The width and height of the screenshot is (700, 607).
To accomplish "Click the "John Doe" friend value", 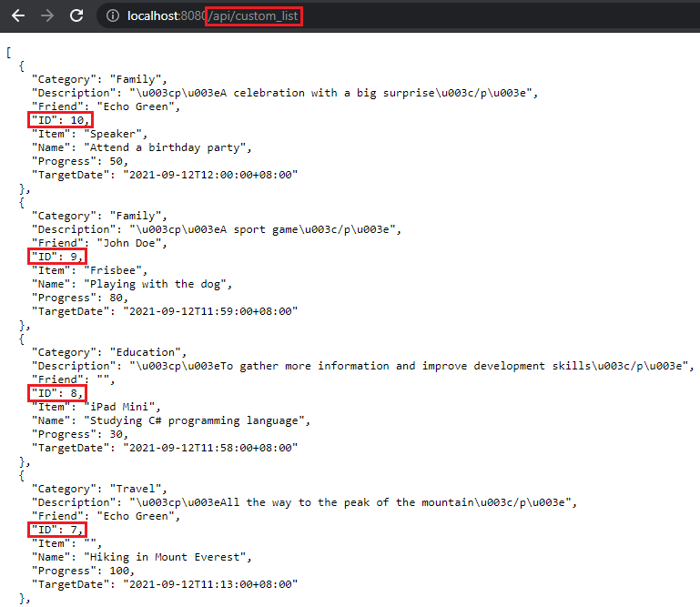I will coord(132,243).
